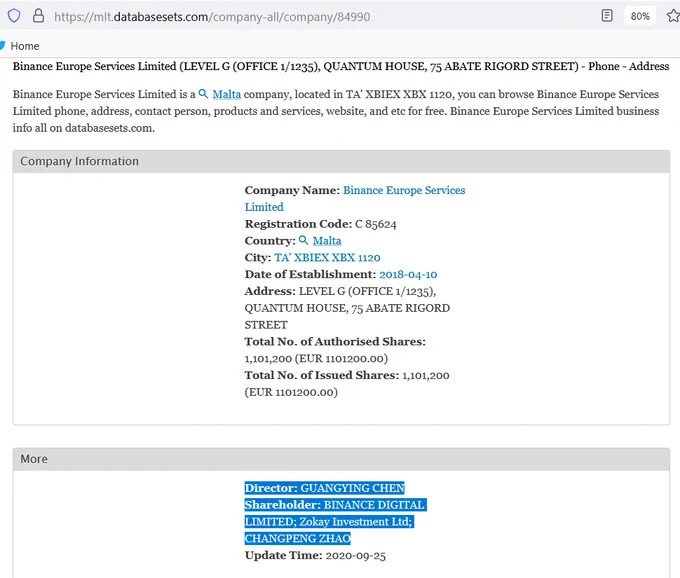
Task: Click the address text LEVEL G (OFFICE 1/1235)
Action: (367, 291)
